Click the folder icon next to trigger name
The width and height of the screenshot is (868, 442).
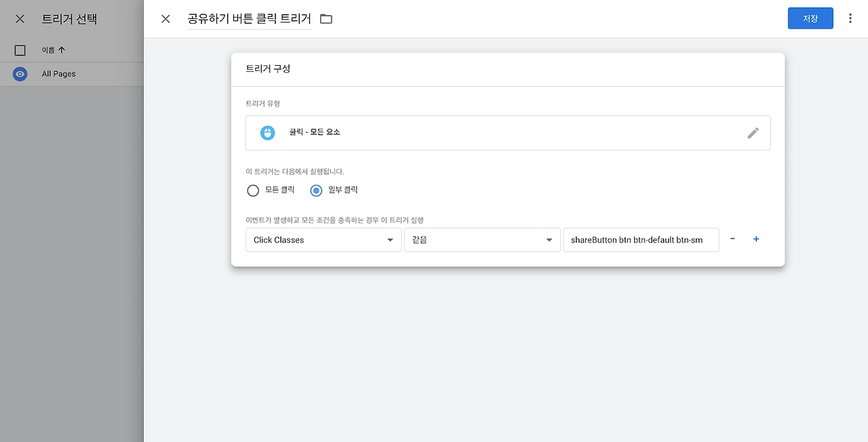pyautogui.click(x=326, y=19)
